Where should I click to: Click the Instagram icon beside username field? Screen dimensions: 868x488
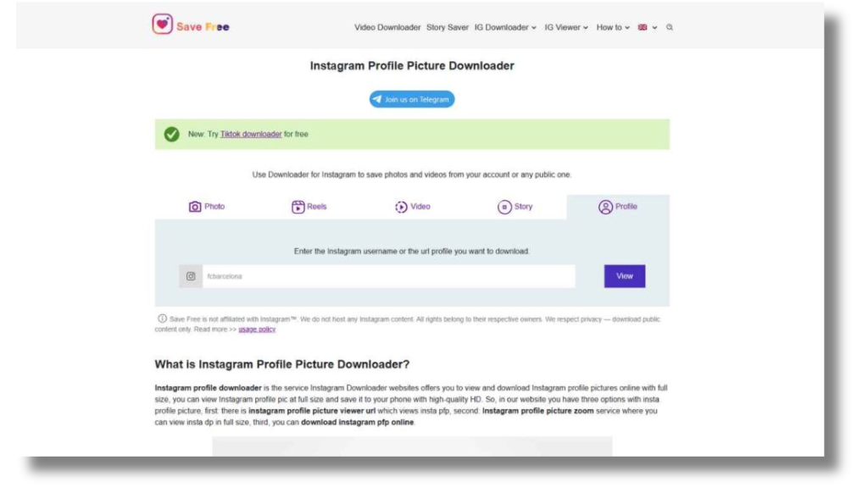point(191,276)
